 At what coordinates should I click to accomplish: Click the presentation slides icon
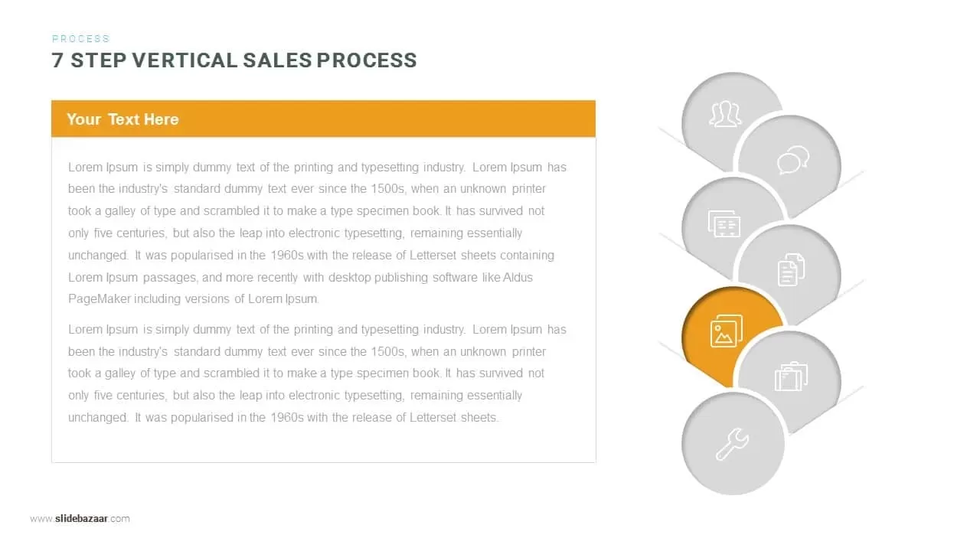[x=724, y=223]
